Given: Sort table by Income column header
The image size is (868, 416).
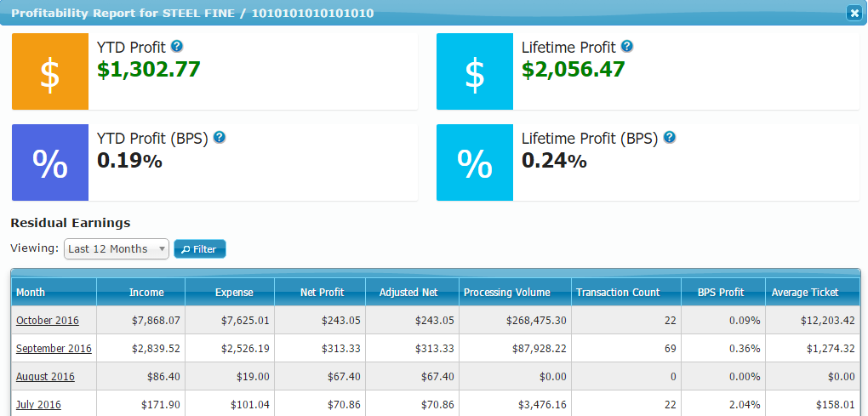Looking at the screenshot, I should point(146,293).
